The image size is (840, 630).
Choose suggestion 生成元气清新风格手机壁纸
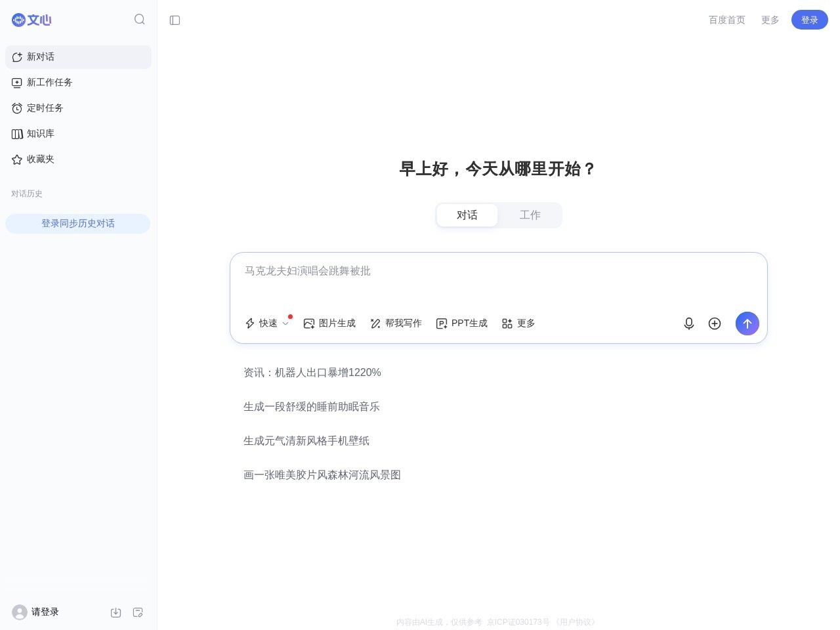click(x=306, y=441)
